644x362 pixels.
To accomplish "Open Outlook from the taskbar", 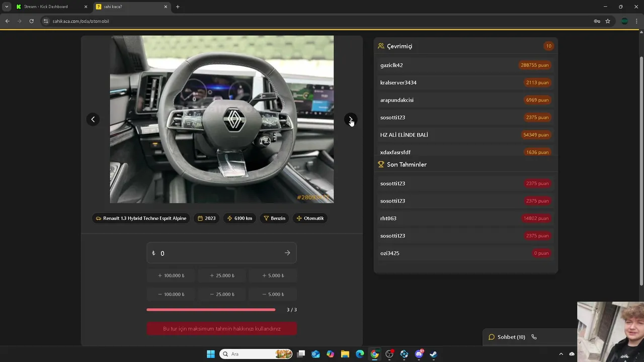I will 315,354.
